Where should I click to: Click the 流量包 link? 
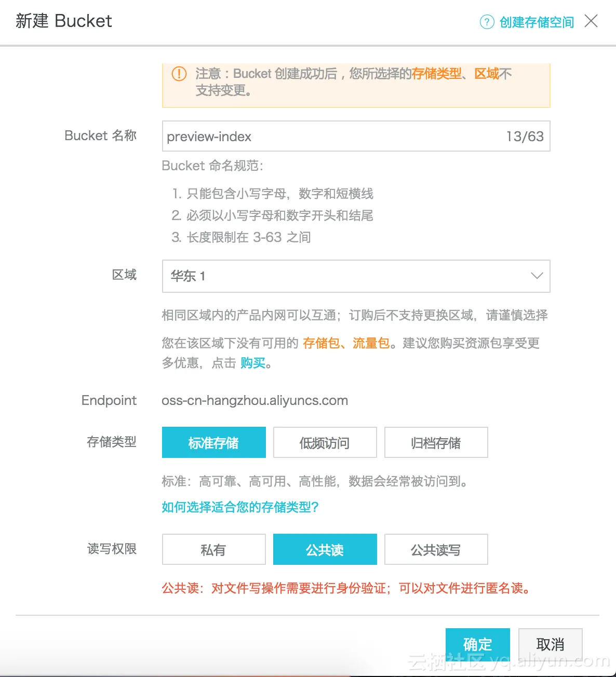click(x=371, y=343)
